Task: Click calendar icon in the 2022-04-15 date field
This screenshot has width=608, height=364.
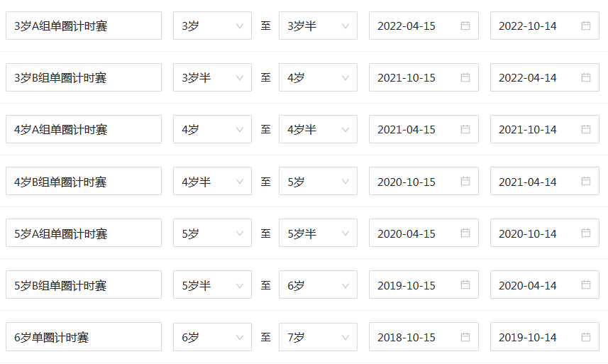Action: coord(465,26)
